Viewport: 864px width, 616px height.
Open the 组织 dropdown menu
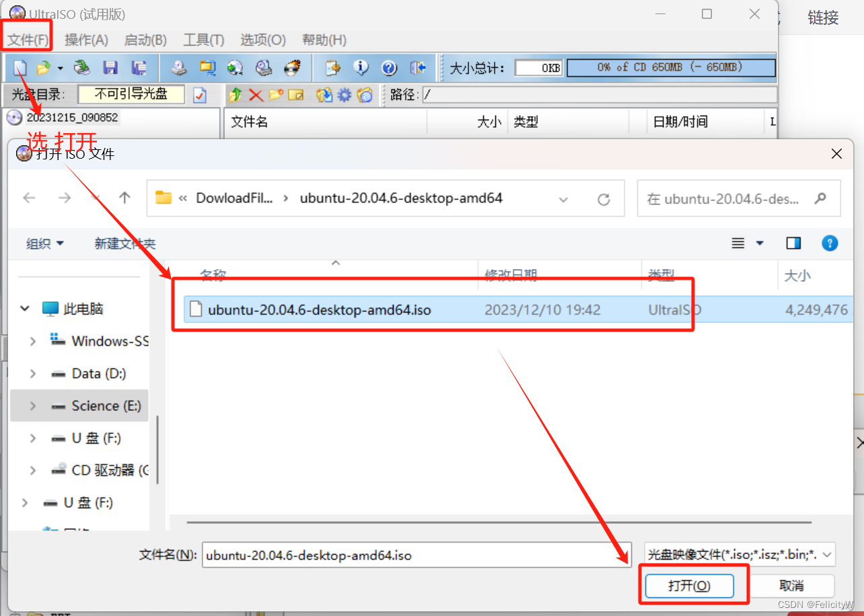[x=45, y=243]
